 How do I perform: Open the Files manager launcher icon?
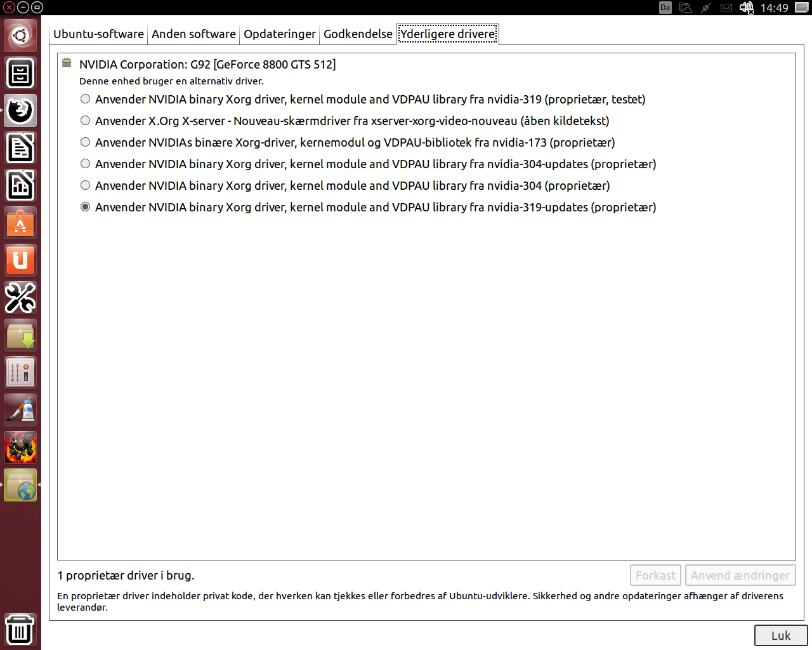20,73
